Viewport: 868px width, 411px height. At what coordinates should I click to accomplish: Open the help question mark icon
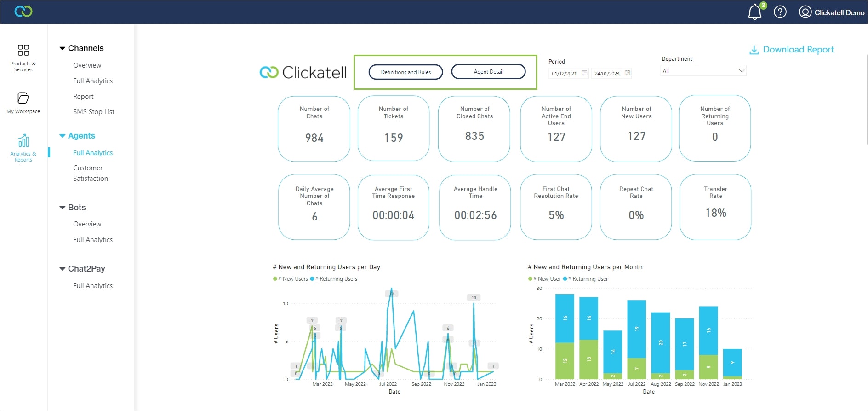[780, 12]
